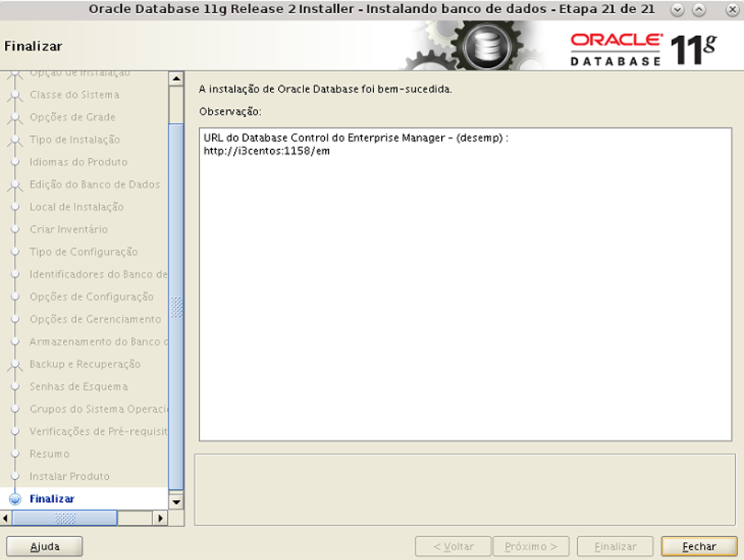Select the Senhas de Esquema step
Screen dimensions: 744x560
point(79,386)
